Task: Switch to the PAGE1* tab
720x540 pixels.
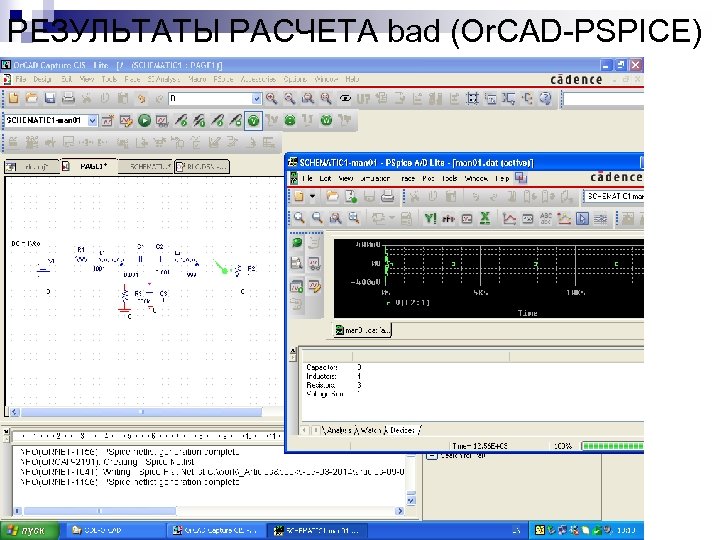Action: [89, 166]
